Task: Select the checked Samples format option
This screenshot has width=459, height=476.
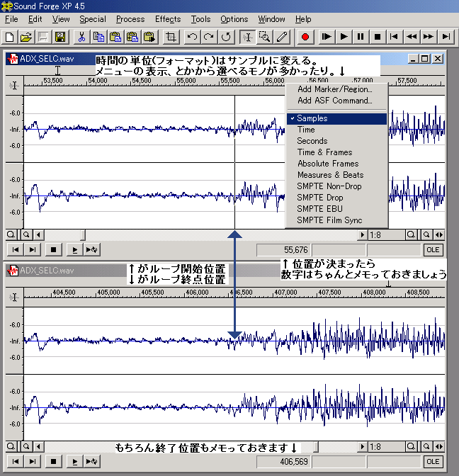Action: 336,118
